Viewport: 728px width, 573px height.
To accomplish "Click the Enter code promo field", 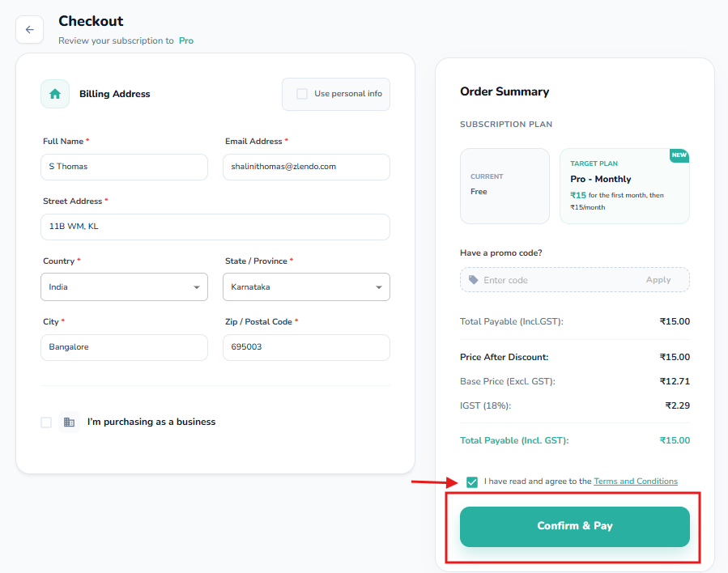I will (559, 280).
